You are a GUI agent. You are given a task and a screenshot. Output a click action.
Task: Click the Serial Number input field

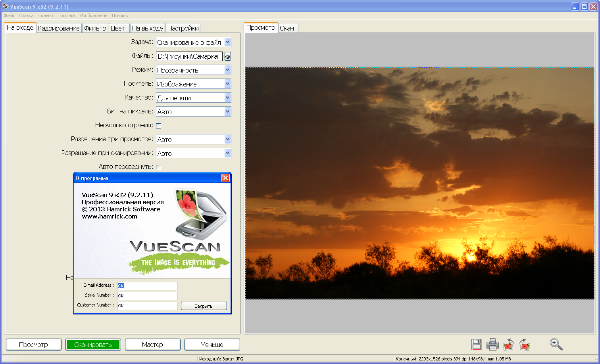tap(147, 296)
